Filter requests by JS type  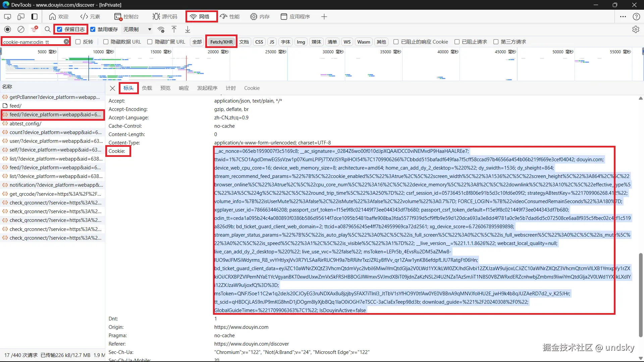272,42
